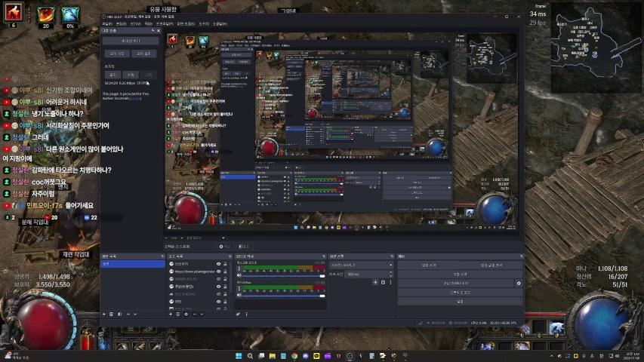Move source down in the sources toolbar
The height and width of the screenshot is (362, 644).
tap(202, 314)
